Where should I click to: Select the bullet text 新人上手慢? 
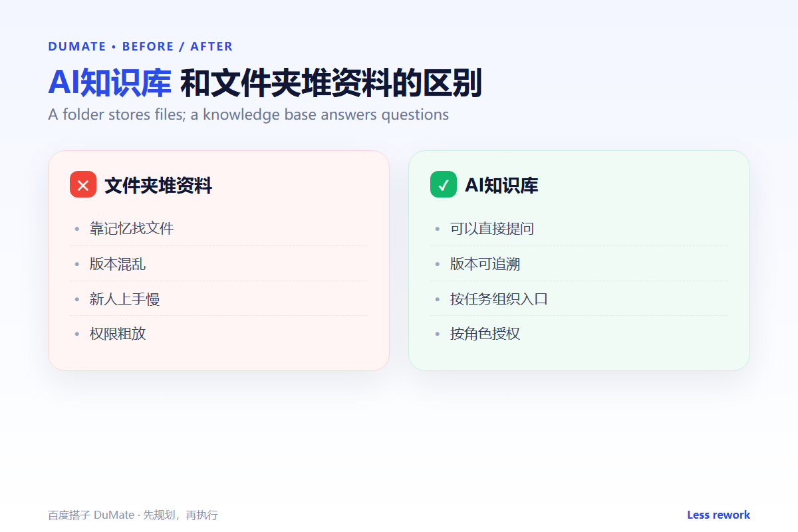point(125,299)
